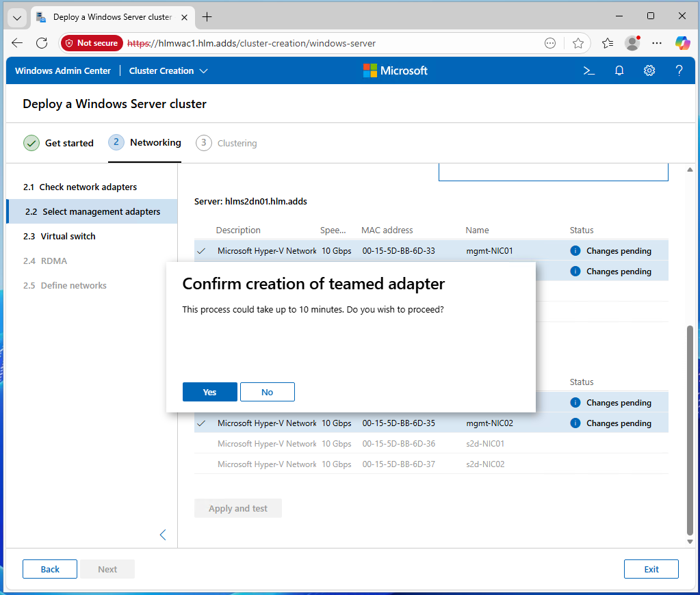
Task: Reload the page with refresh icon
Action: point(42,43)
